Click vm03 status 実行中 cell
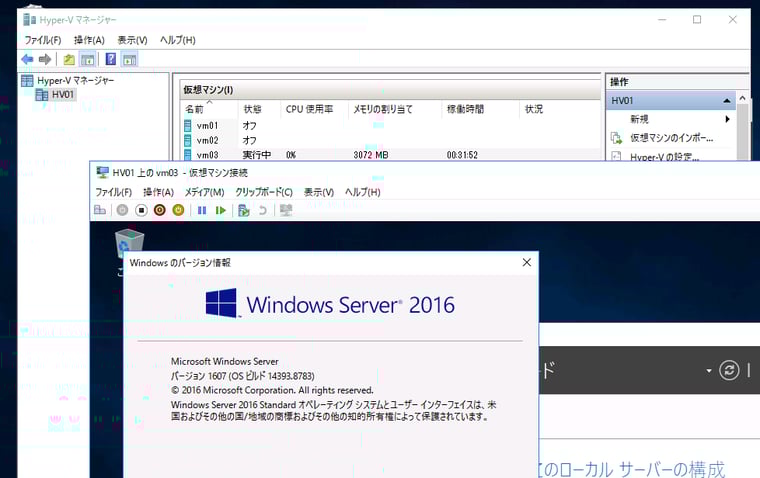This screenshot has height=478, width=760. [x=256, y=155]
